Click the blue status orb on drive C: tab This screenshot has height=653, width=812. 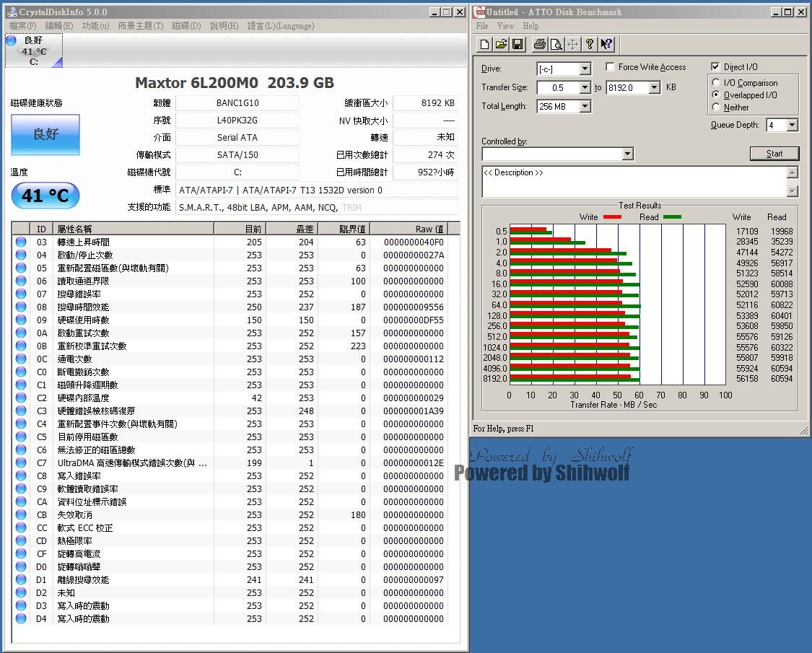(x=11, y=40)
